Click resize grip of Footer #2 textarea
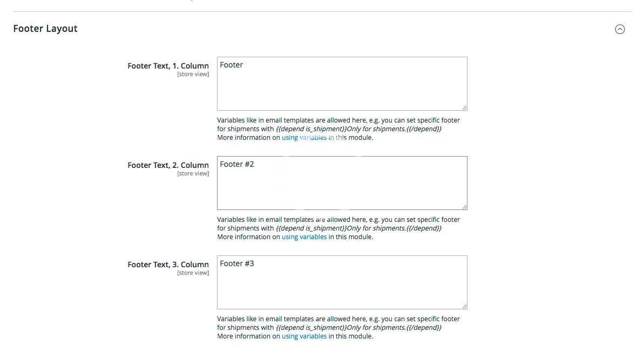The height and width of the screenshot is (352, 644). tap(464, 207)
